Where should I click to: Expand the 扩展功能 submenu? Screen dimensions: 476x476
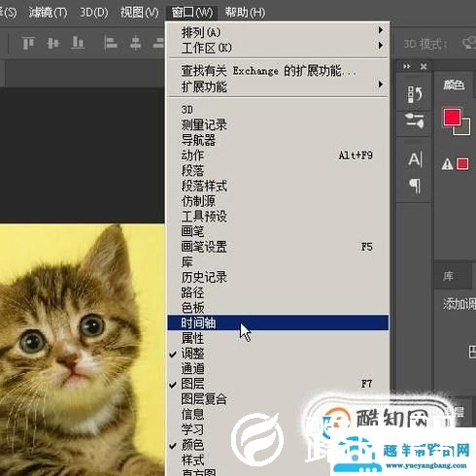tap(278, 86)
